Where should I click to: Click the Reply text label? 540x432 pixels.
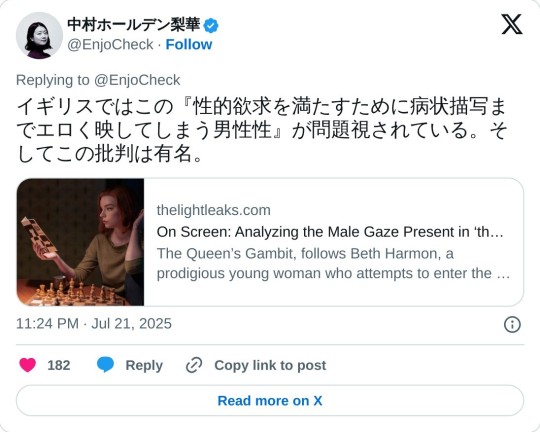click(144, 366)
